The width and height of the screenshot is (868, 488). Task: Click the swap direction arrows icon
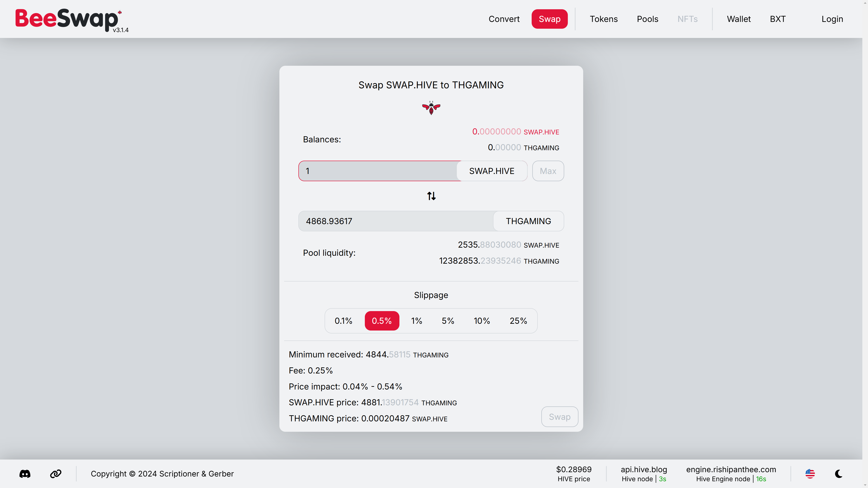pyautogui.click(x=431, y=196)
